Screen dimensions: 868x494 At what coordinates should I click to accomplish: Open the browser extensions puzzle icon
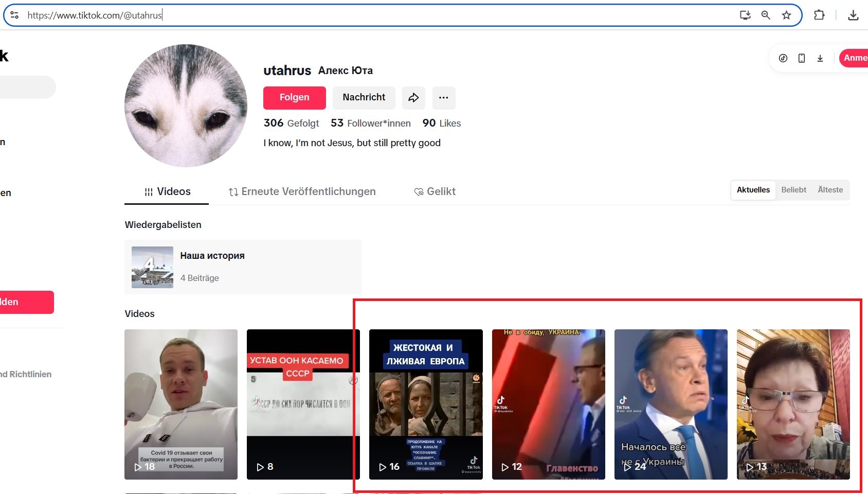click(819, 15)
